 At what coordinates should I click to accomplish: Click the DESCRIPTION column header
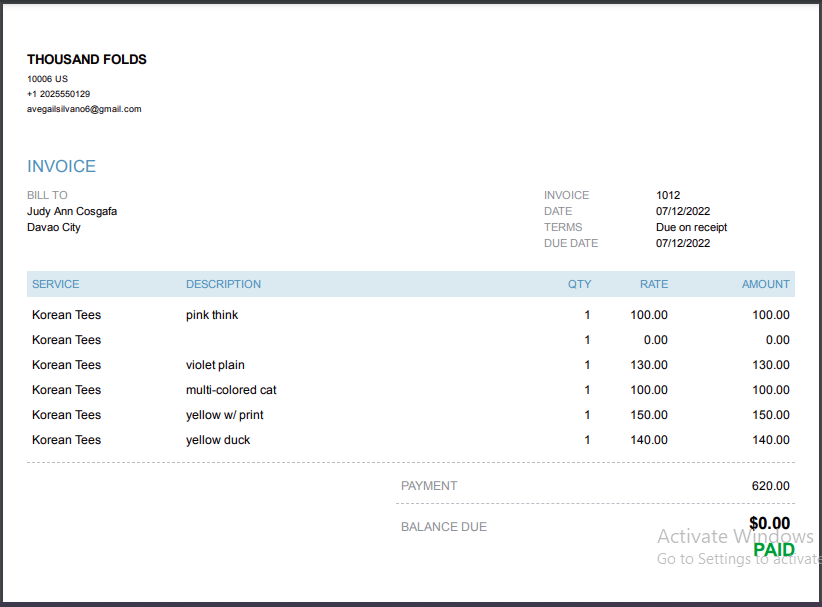point(223,284)
